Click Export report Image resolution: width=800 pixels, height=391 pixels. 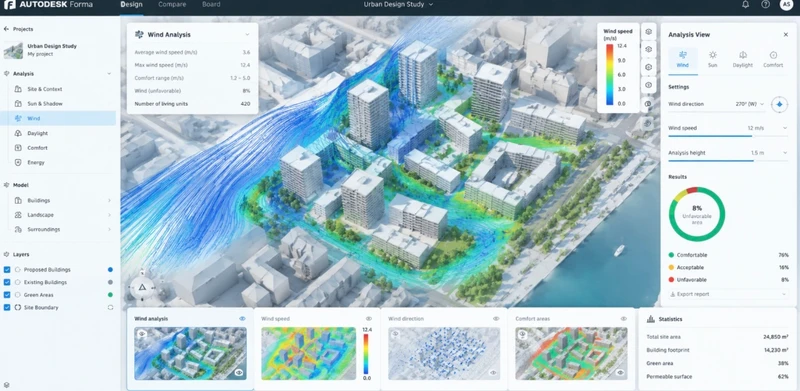click(728, 294)
